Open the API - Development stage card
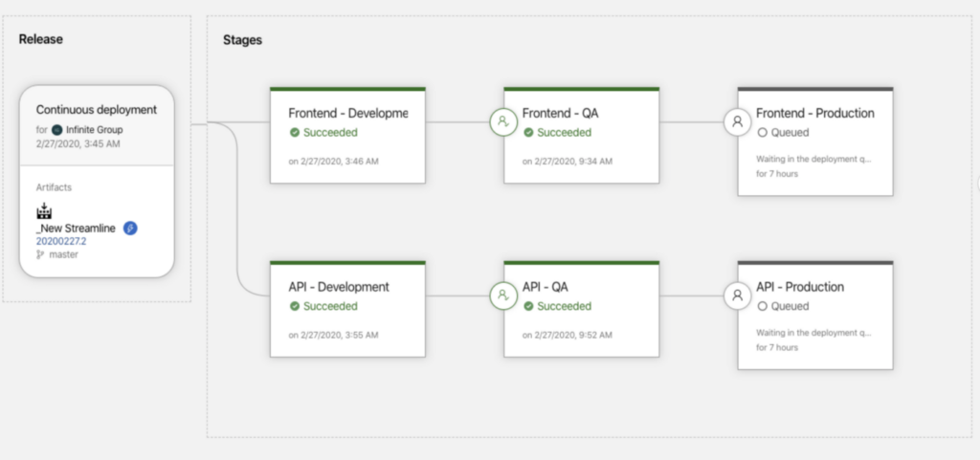The image size is (980, 460). pos(347,310)
